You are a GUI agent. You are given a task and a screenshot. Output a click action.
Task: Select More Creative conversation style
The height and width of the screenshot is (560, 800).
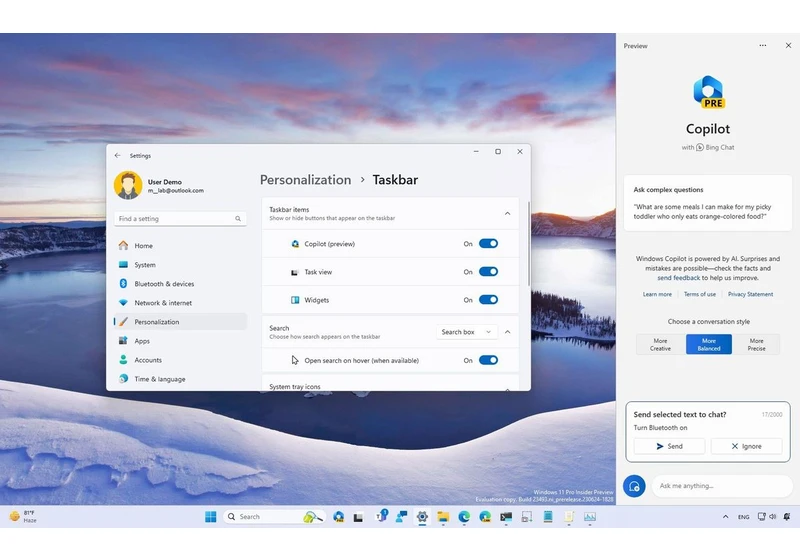click(660, 344)
